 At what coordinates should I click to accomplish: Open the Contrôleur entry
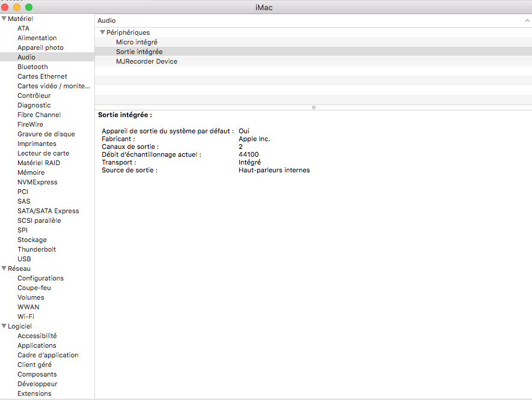pos(34,95)
